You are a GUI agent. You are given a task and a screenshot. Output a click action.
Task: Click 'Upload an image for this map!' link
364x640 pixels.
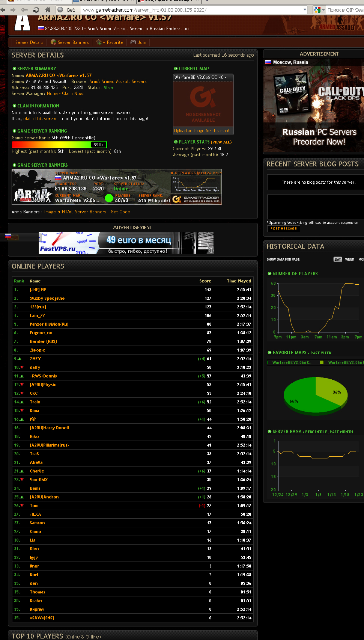202,131
